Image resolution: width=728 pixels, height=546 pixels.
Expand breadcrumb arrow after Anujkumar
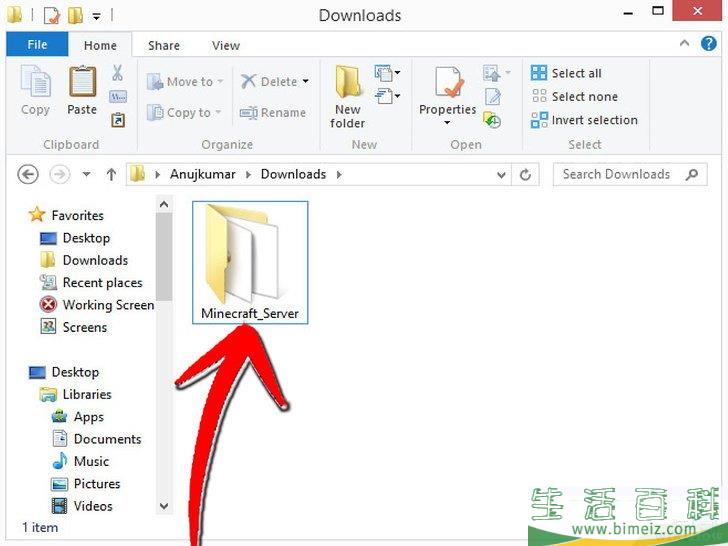pyautogui.click(x=248, y=175)
